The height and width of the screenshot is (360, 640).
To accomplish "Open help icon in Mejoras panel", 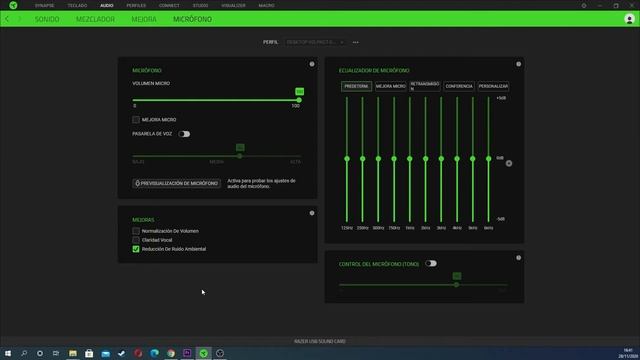I will click(312, 213).
